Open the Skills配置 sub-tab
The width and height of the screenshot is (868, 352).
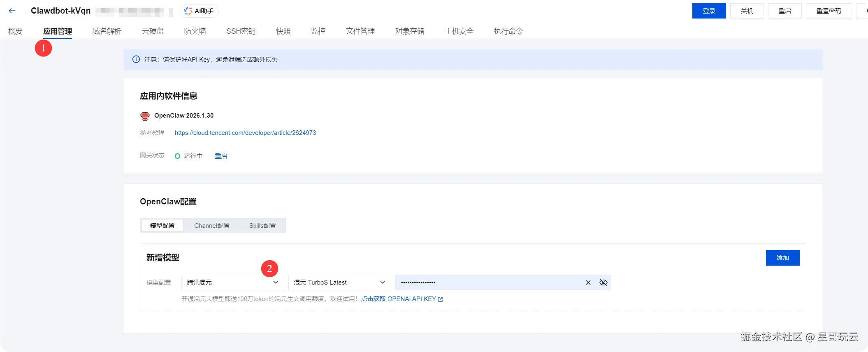pyautogui.click(x=262, y=226)
